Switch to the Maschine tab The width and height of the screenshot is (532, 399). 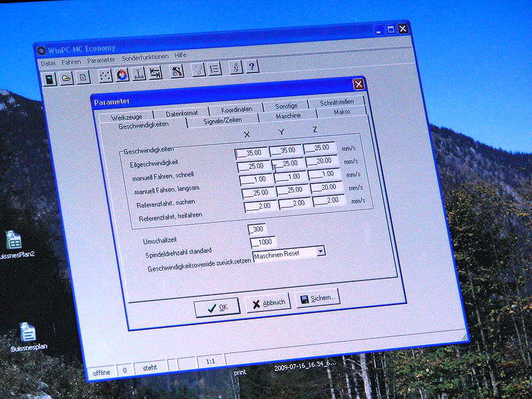[x=288, y=116]
